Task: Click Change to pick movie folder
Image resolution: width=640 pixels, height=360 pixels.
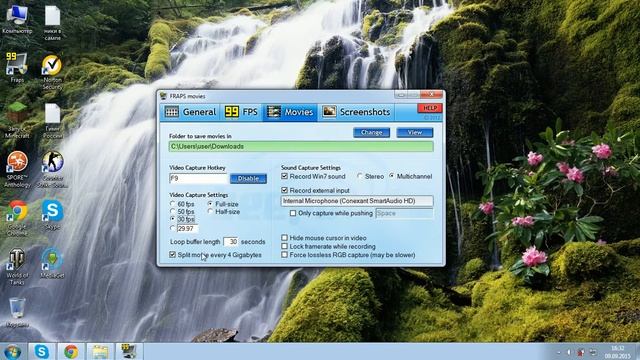Action: coord(371,133)
